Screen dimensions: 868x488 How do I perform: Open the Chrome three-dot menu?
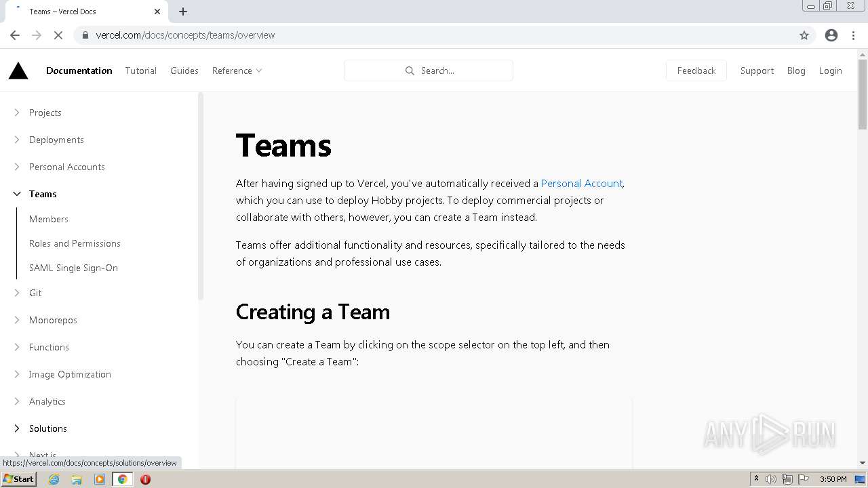coord(854,35)
